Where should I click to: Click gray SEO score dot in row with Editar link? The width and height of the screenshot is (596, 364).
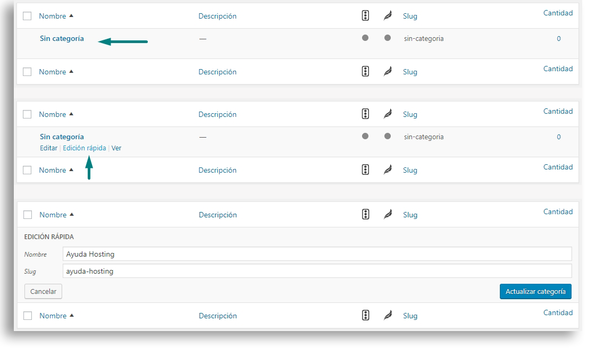tap(365, 136)
